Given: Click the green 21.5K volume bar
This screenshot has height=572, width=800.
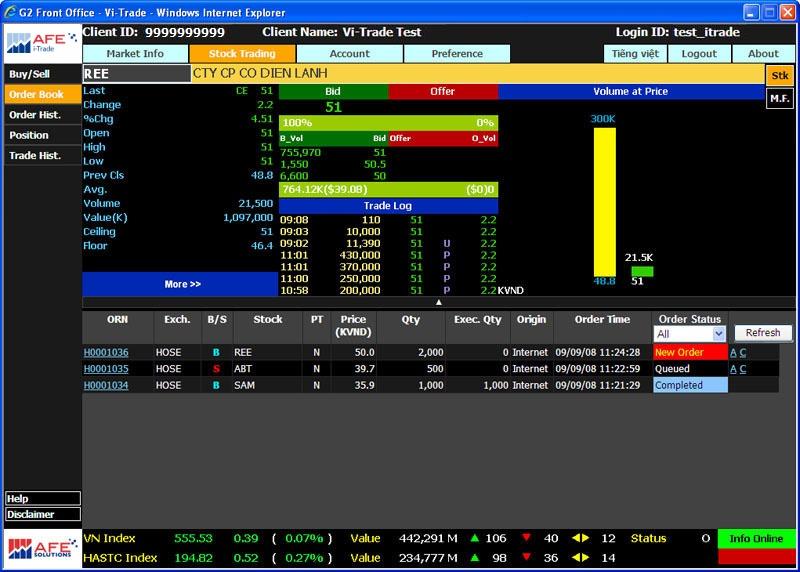Looking at the screenshot, I should [642, 271].
